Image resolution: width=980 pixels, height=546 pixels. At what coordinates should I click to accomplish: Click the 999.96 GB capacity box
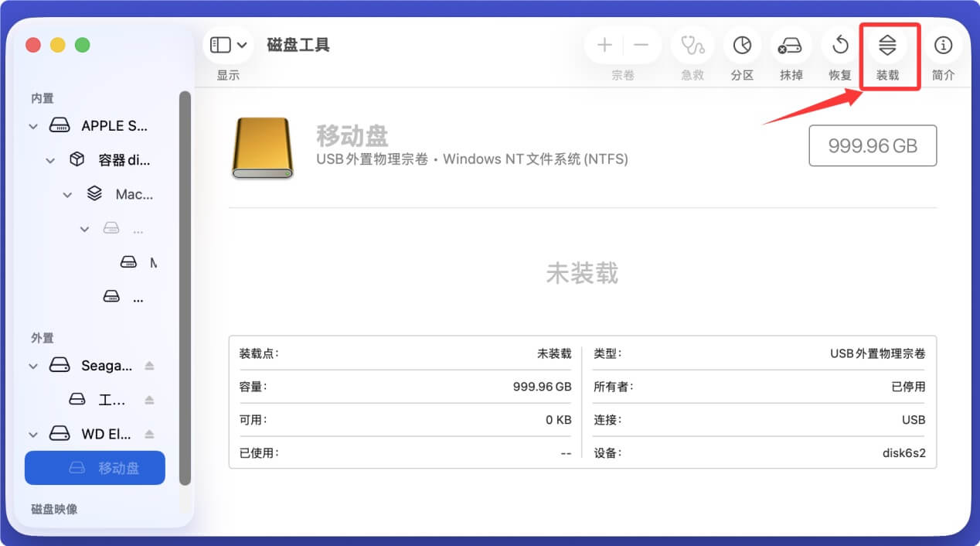(873, 145)
